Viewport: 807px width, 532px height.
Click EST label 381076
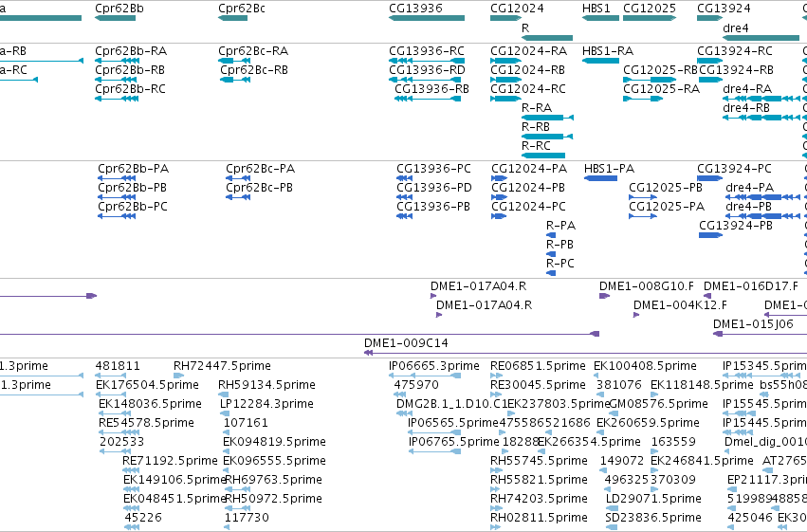pyautogui.click(x=619, y=385)
